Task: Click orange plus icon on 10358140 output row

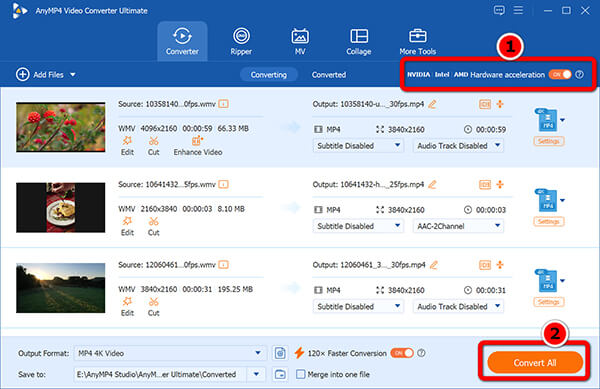Action: pos(500,104)
